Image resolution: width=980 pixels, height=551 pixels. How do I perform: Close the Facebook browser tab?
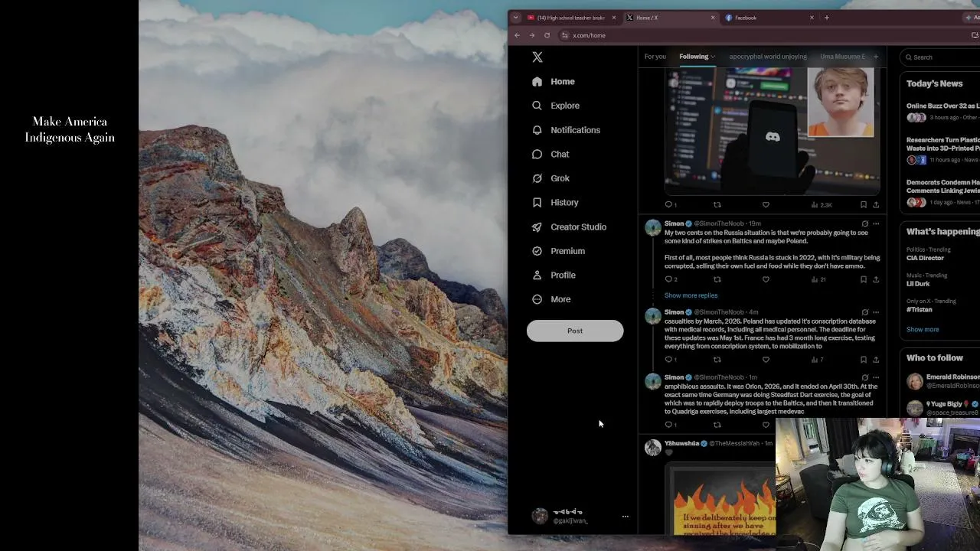812,18
